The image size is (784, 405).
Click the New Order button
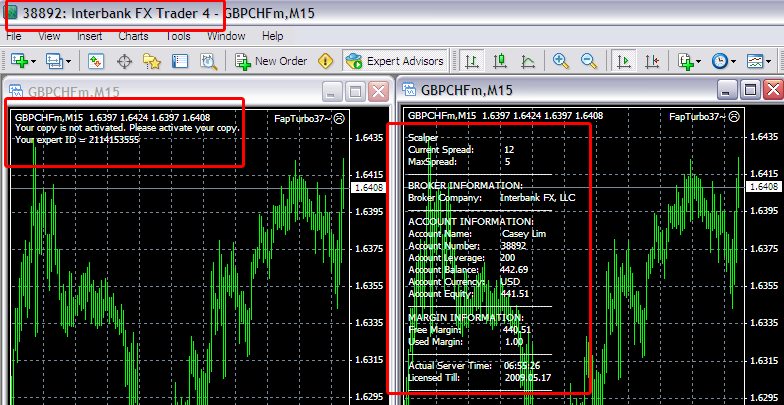(271, 61)
